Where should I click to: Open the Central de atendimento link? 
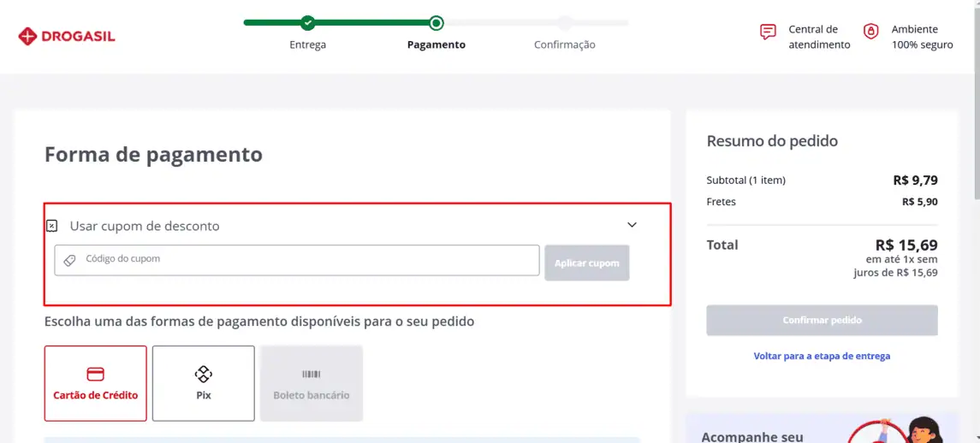(x=819, y=37)
